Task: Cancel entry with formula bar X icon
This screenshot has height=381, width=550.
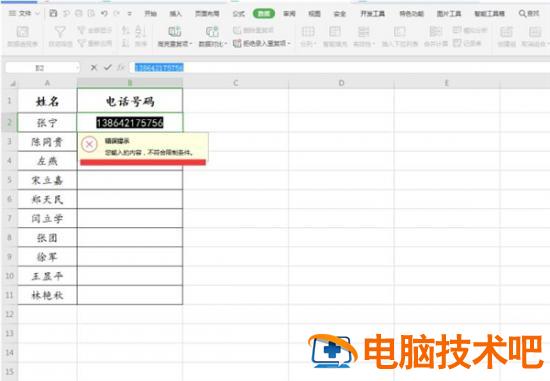Action: [93, 67]
